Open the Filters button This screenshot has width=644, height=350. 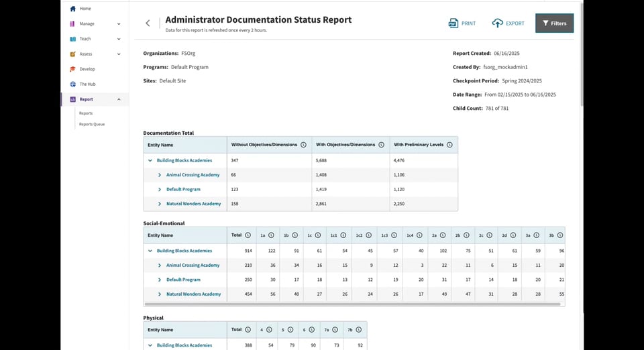pyautogui.click(x=555, y=23)
